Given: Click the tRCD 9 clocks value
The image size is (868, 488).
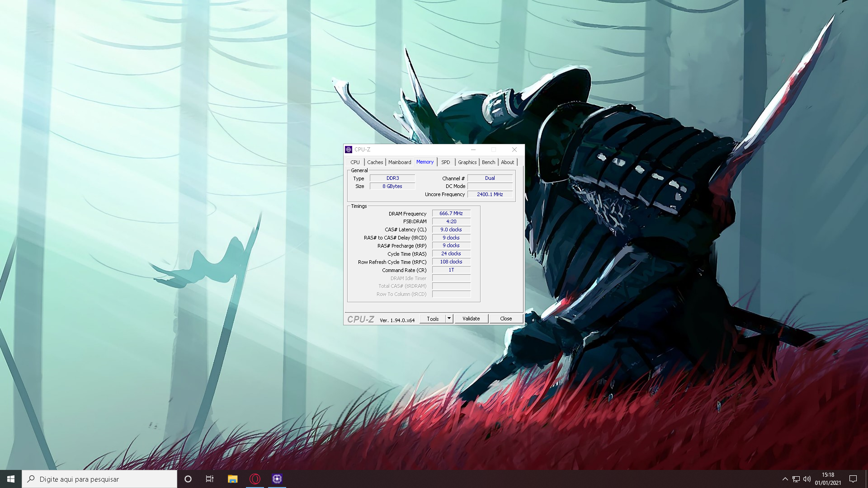Looking at the screenshot, I should click(x=451, y=238).
